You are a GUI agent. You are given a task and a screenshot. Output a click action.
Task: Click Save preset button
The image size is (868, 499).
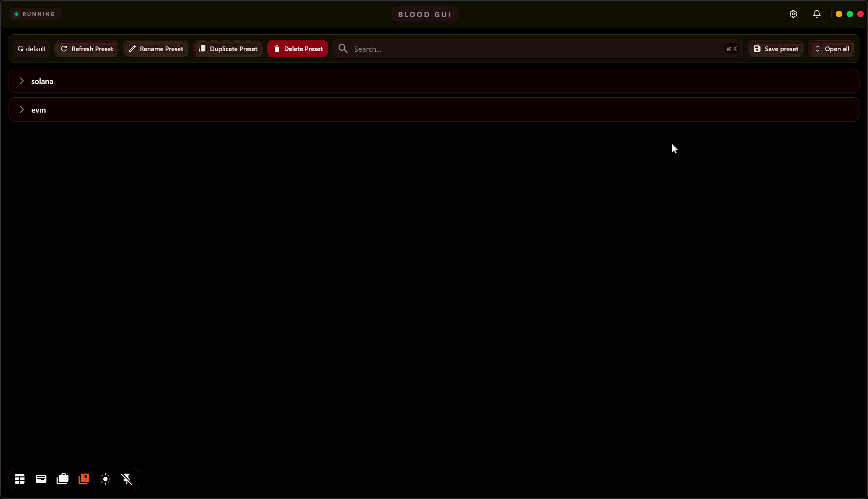click(x=775, y=49)
